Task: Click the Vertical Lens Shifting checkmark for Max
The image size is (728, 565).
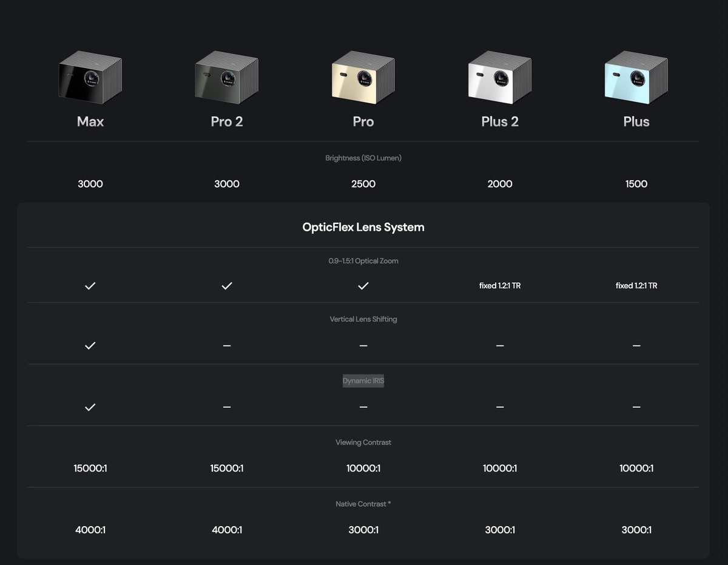Action: (90, 345)
